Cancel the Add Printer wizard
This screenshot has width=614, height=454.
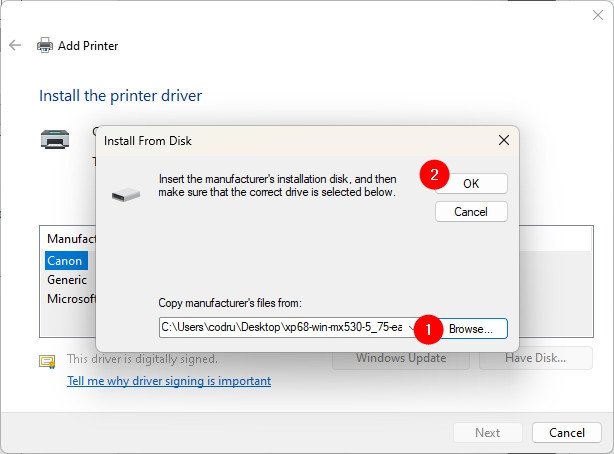pyautogui.click(x=566, y=432)
